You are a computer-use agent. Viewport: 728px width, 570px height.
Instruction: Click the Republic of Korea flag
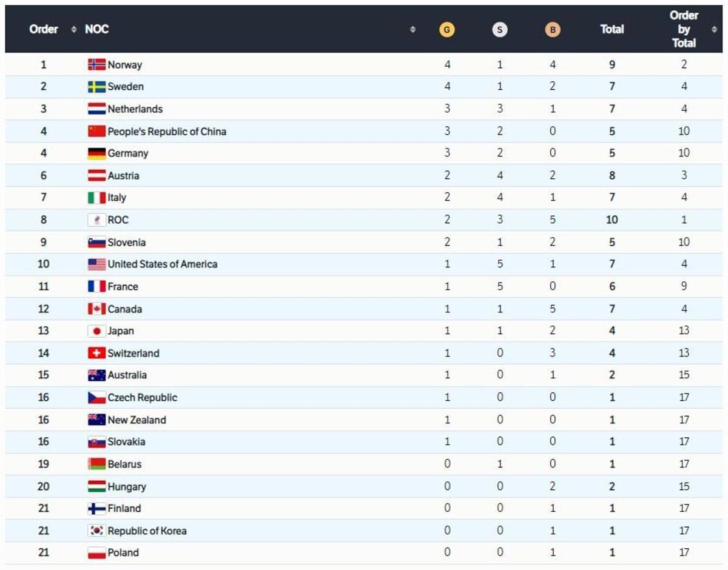pyautogui.click(x=95, y=530)
